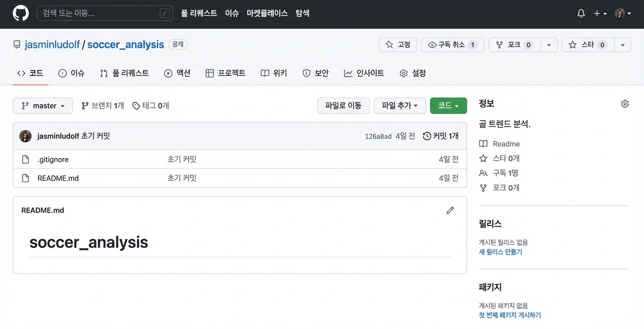644x329 pixels.
Task: Click 4일 전 timestamp in .gitignore row
Action: point(449,160)
